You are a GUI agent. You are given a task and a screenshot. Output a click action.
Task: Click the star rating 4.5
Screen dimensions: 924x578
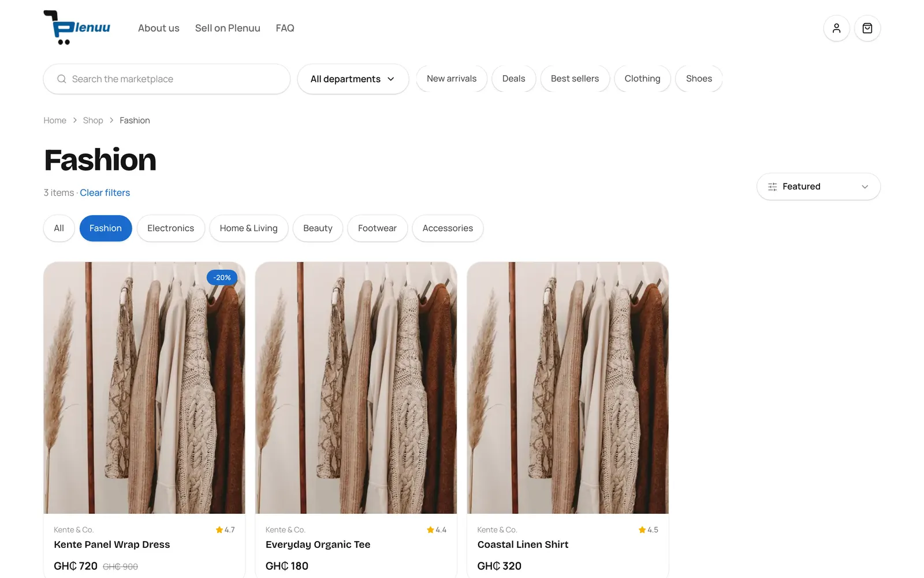649,530
